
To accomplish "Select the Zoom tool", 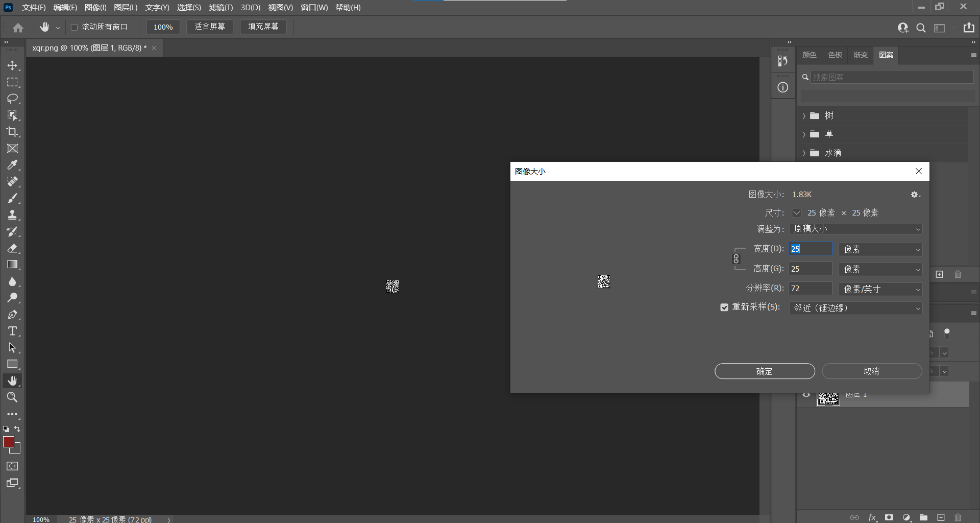I will point(12,397).
